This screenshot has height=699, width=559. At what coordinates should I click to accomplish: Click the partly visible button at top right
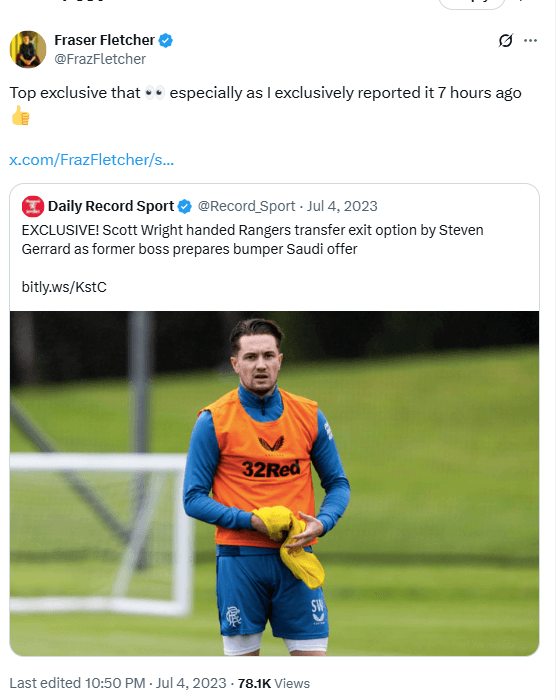(x=472, y=4)
